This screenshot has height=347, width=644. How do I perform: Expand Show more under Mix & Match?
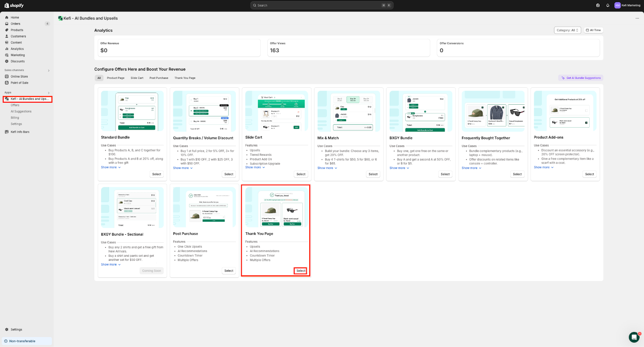(327, 168)
